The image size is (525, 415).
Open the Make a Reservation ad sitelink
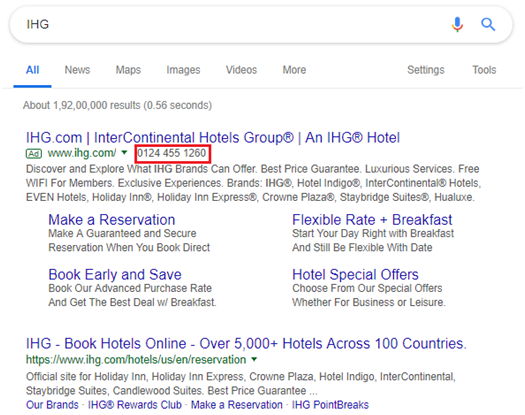point(112,220)
